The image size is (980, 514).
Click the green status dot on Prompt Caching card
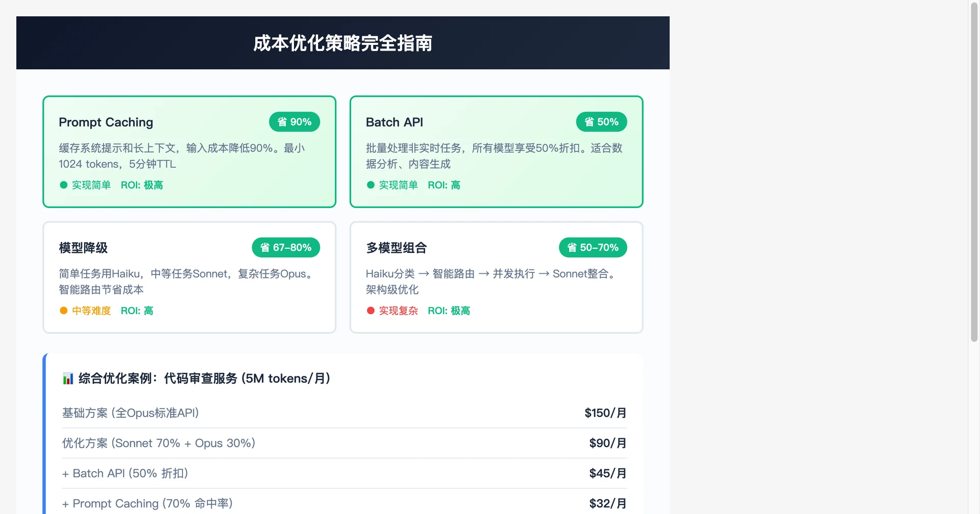(63, 185)
